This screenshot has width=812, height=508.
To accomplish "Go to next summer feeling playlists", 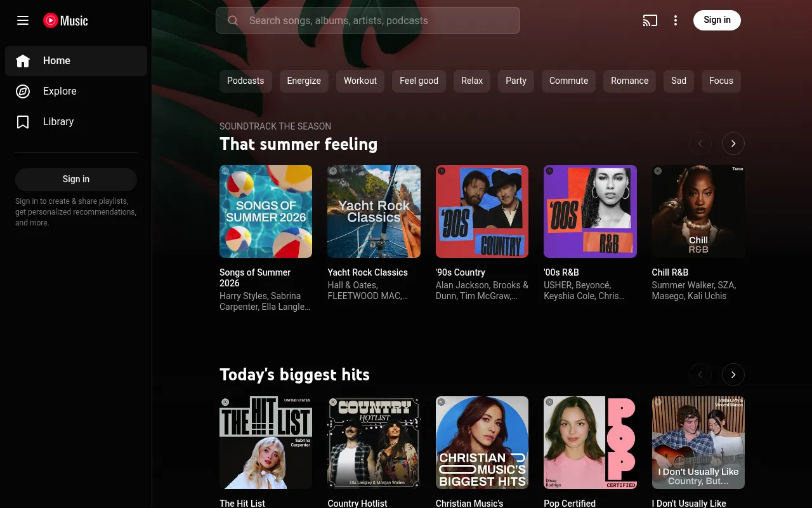I will coord(733,144).
